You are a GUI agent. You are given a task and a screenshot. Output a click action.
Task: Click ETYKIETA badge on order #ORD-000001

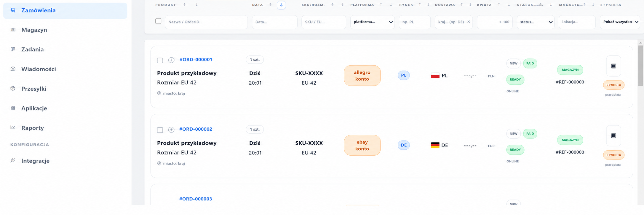(x=614, y=85)
